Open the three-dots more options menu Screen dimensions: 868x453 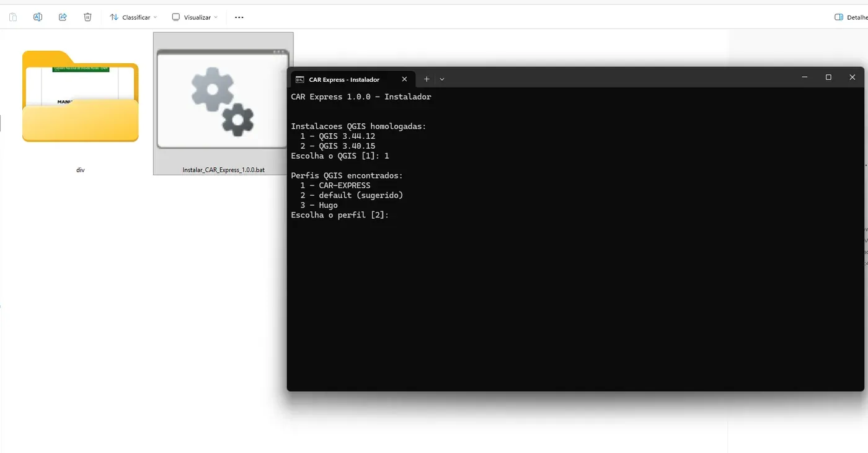(239, 17)
